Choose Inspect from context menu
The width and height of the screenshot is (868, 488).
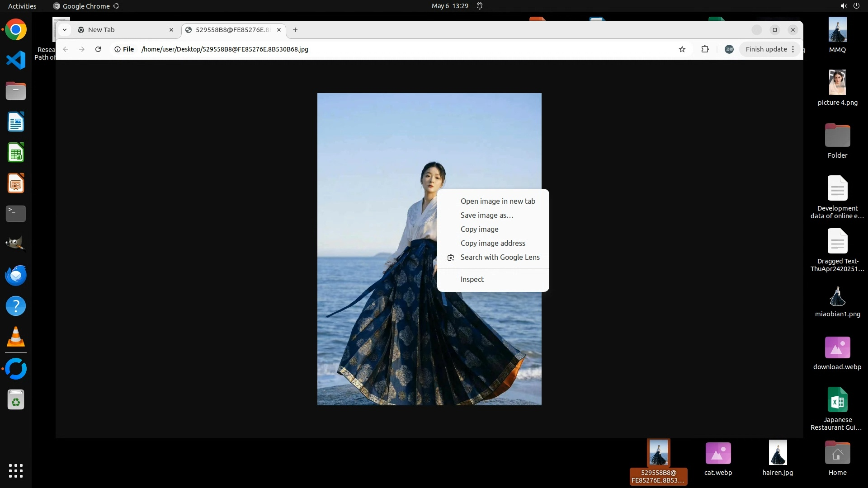pyautogui.click(x=472, y=279)
